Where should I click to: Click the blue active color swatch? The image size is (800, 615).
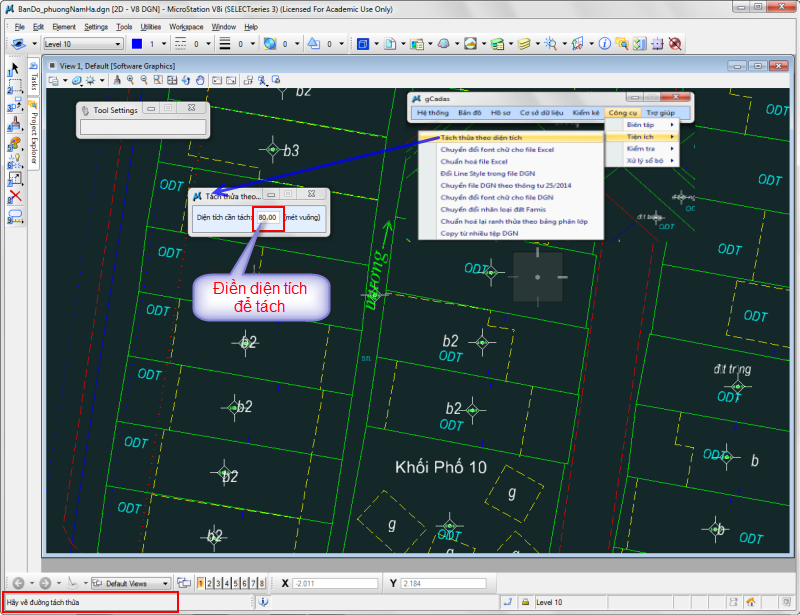pos(136,44)
